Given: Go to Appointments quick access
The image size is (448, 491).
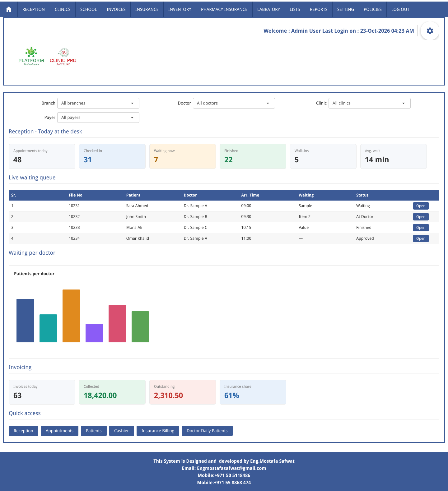Looking at the screenshot, I should pos(59,431).
